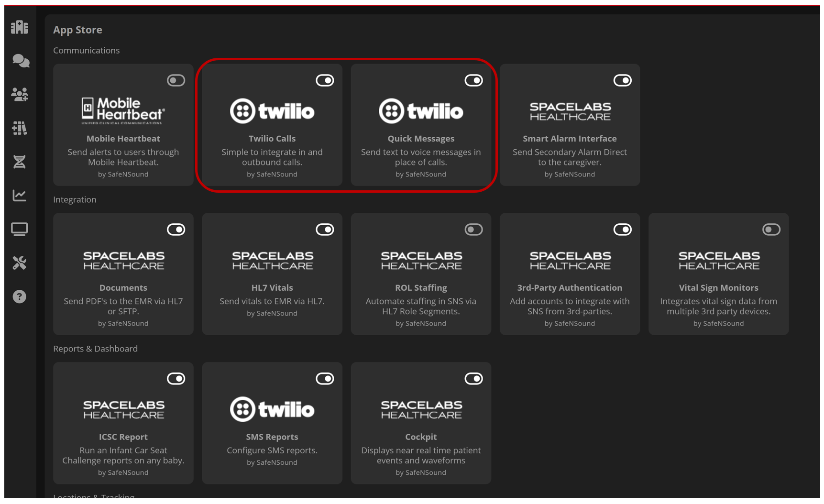Screen dimensions: 824x504
Task: Click the Reports & Dashboard section label
Action: (x=95, y=349)
